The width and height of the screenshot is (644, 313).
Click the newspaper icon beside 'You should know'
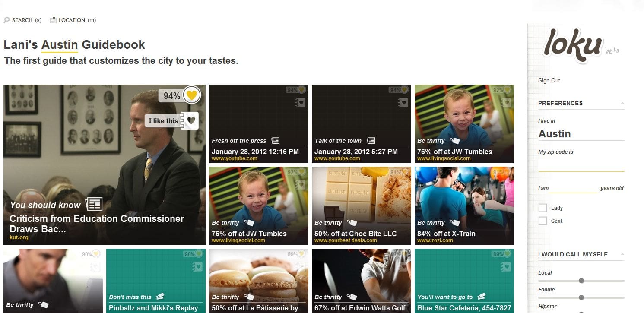94,204
